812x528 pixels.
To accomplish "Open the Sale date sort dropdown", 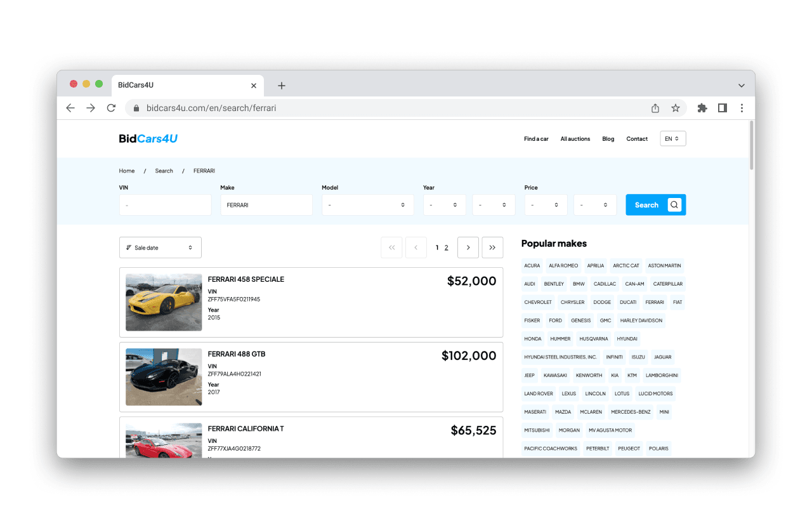I will 160,247.
